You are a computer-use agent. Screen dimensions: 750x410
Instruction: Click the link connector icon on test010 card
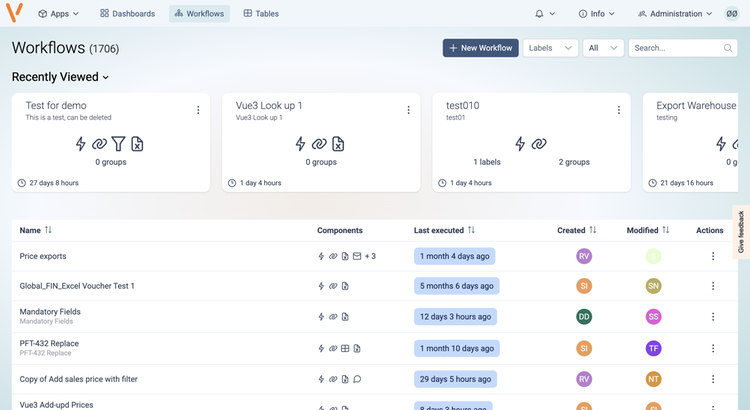point(539,144)
